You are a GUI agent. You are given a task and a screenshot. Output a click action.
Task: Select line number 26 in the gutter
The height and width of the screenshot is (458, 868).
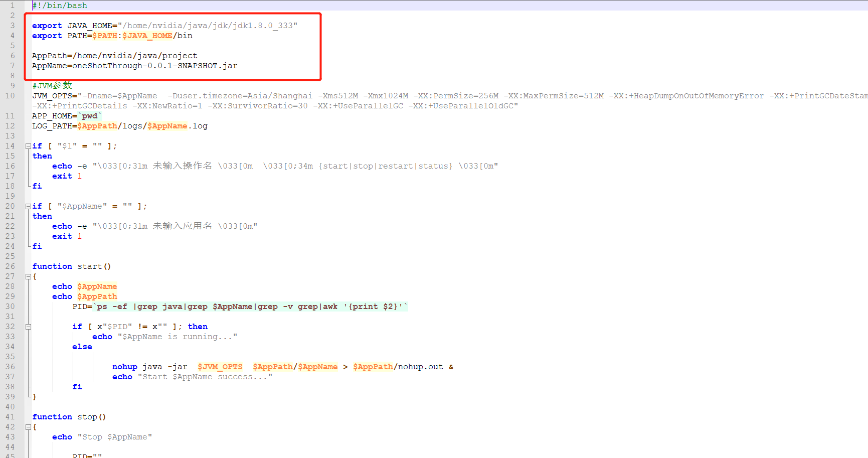[x=10, y=266]
